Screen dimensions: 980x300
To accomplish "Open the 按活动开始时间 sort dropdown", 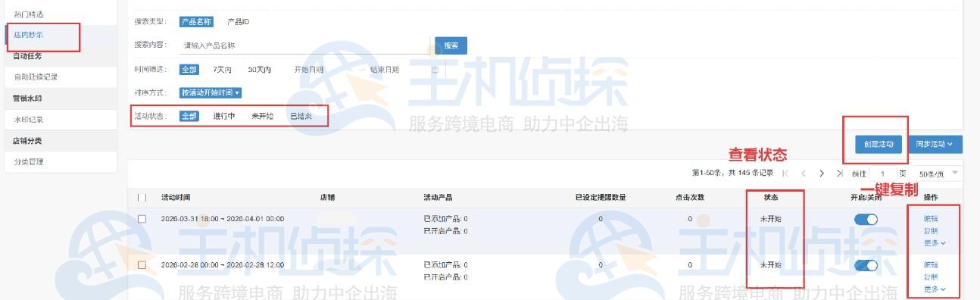I will tap(211, 92).
